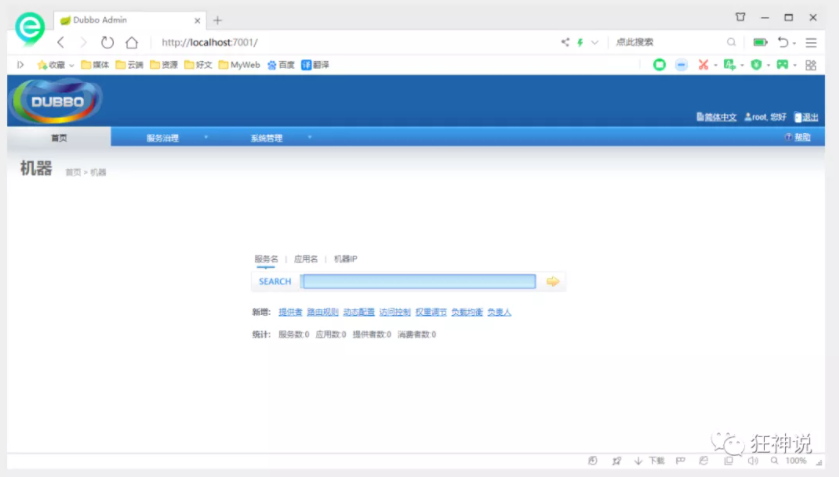Select the 应用名 search tab
This screenshot has height=477, width=839.
[x=306, y=259]
